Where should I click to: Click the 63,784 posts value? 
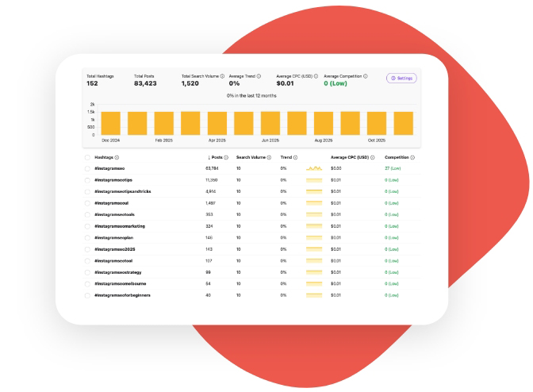(x=212, y=169)
